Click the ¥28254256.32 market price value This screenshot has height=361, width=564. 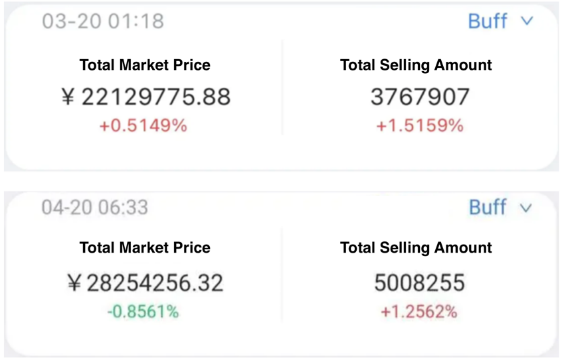[x=145, y=283]
